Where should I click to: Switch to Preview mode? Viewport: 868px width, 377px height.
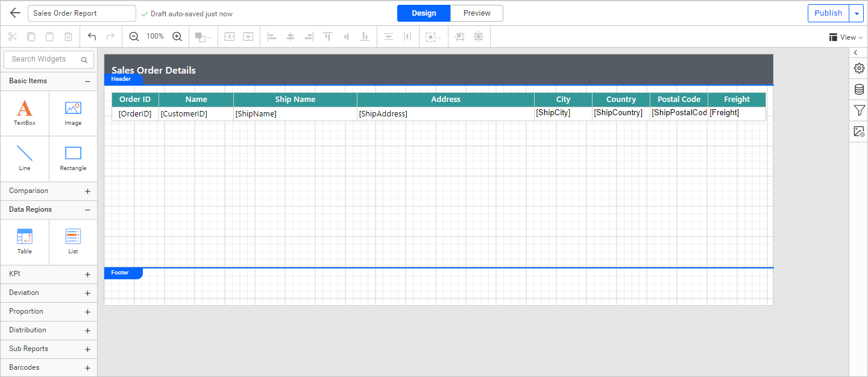coord(476,13)
